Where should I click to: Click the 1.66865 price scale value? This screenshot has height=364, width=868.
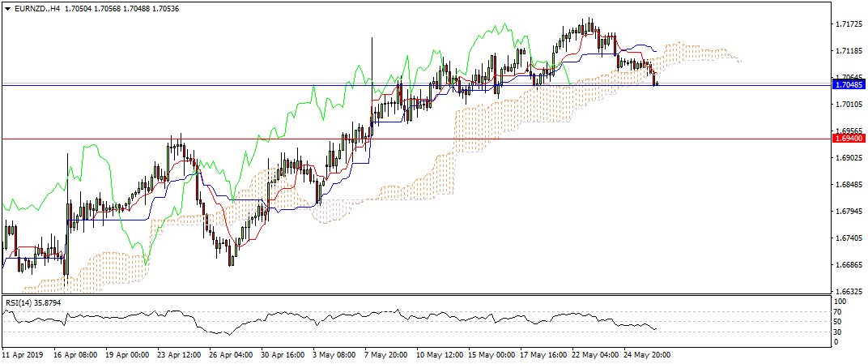(849, 265)
